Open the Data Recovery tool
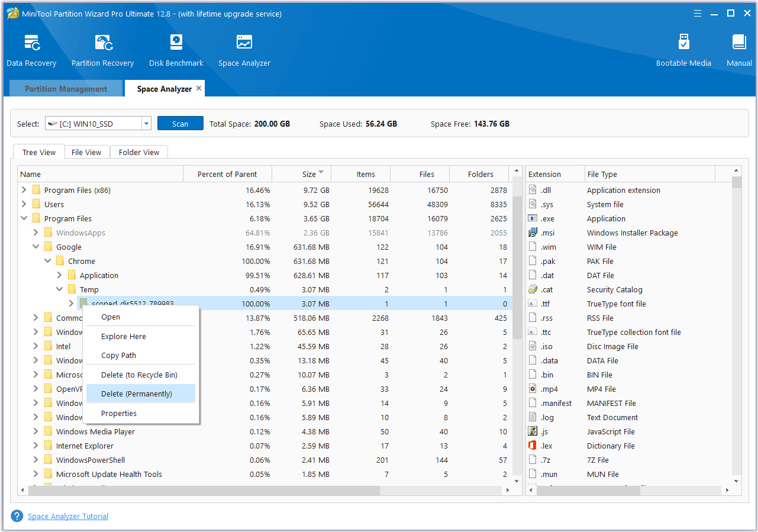 pos(31,50)
